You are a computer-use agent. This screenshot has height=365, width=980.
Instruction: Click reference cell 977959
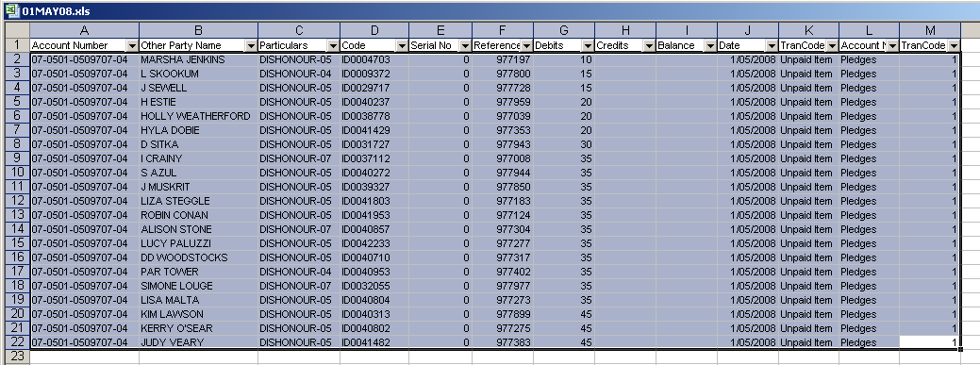click(503, 102)
